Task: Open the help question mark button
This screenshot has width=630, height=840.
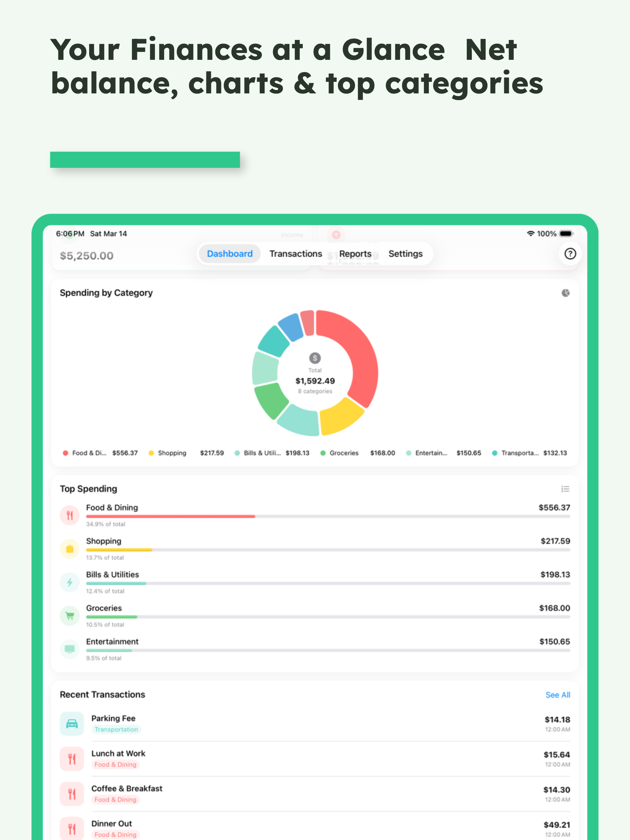Action: tap(570, 254)
